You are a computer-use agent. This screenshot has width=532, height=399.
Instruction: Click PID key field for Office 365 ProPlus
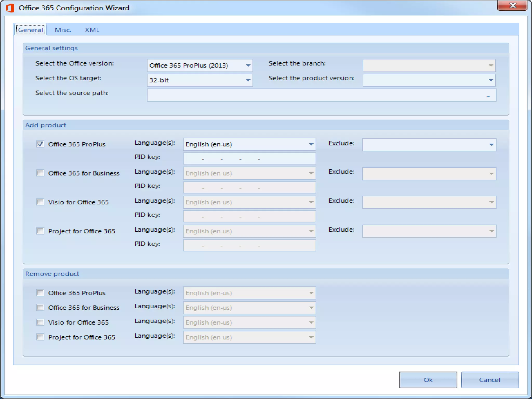[249, 158]
